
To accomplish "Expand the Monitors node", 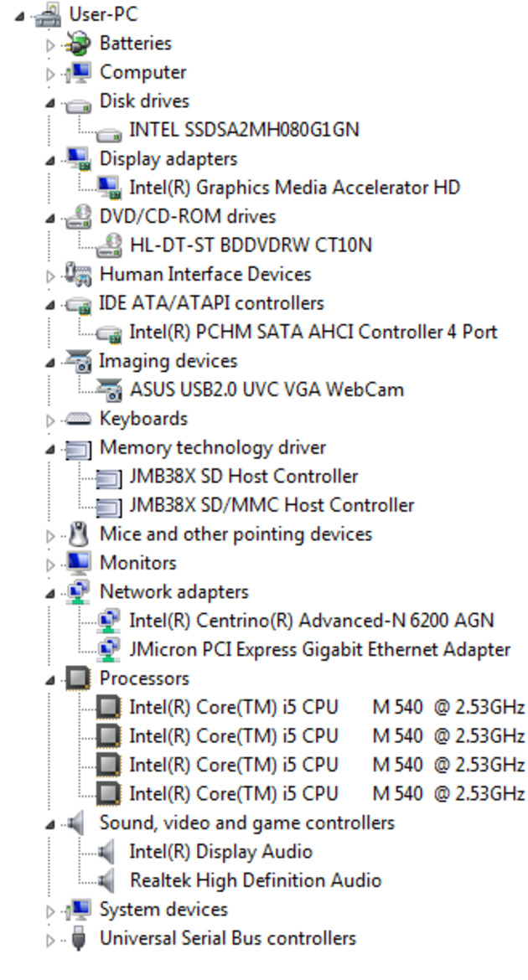I will coord(50,565).
